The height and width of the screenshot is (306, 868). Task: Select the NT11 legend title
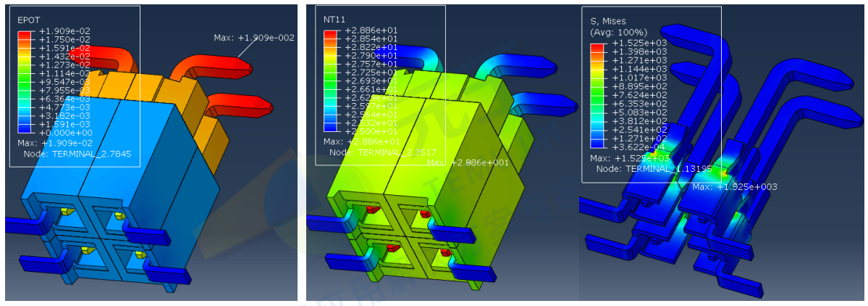(334, 18)
